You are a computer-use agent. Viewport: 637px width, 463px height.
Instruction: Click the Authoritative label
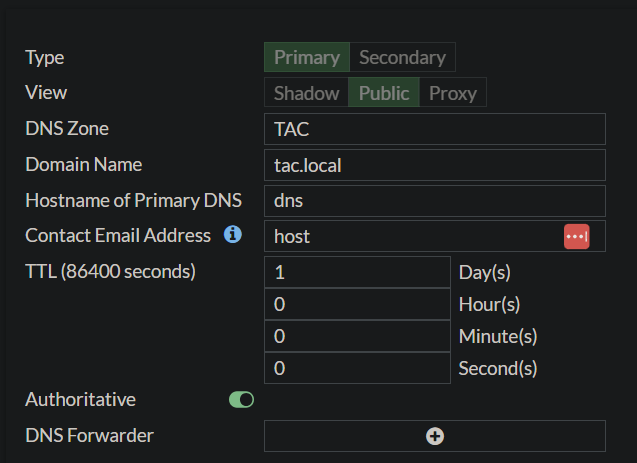(x=80, y=399)
